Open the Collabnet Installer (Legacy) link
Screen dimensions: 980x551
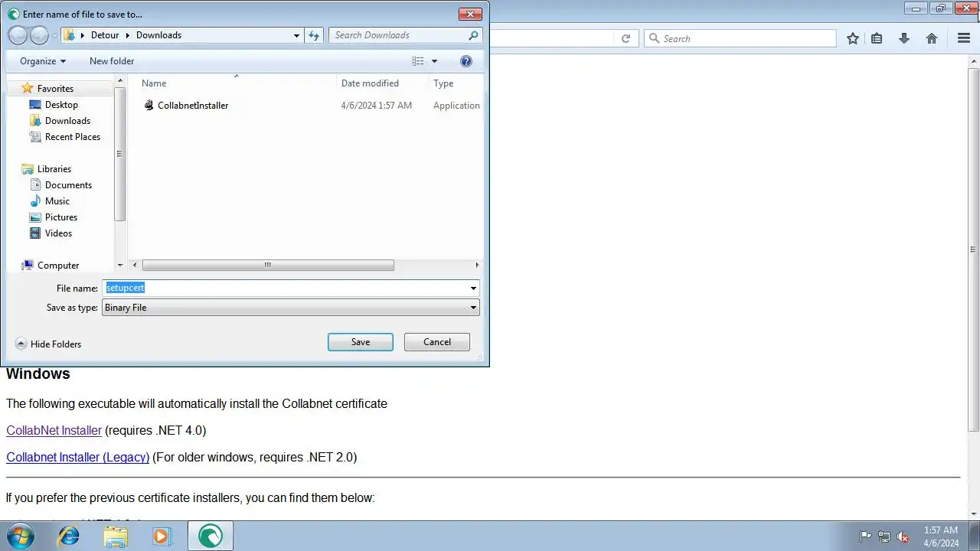pyautogui.click(x=77, y=458)
